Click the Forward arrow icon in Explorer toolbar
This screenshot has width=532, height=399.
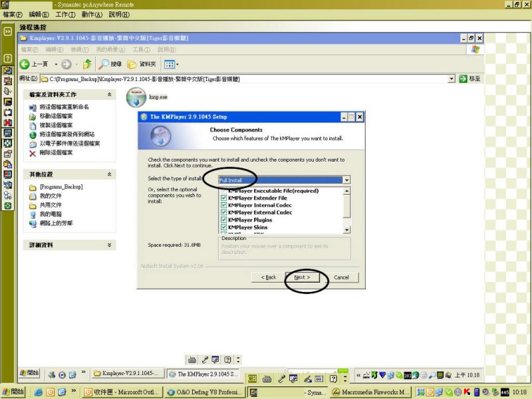click(66, 64)
